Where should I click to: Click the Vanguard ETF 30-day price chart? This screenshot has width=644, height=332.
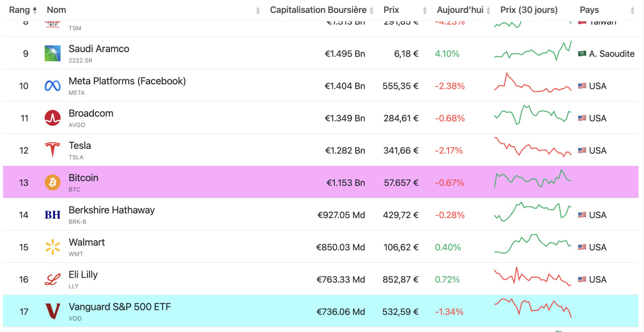coord(533,308)
